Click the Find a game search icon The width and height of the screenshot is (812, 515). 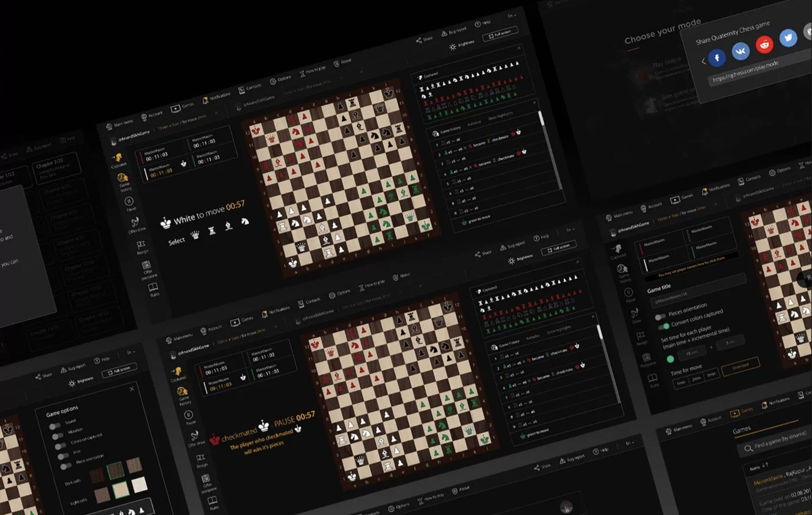pos(748,448)
